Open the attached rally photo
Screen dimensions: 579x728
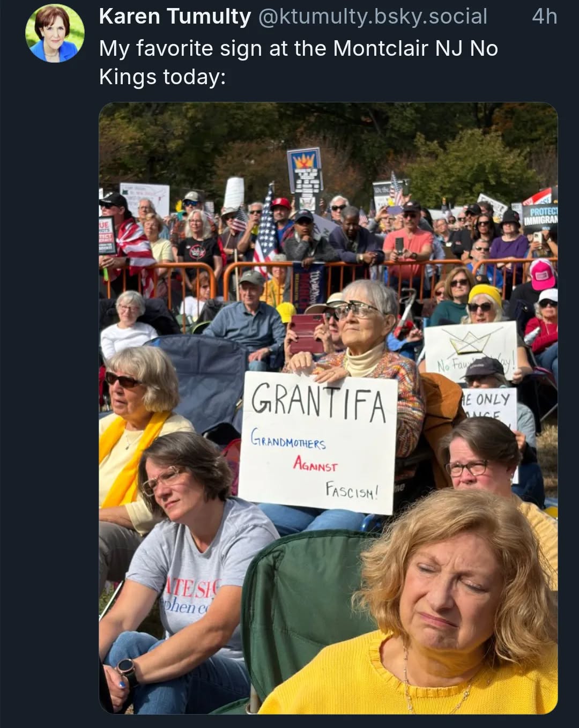click(328, 408)
